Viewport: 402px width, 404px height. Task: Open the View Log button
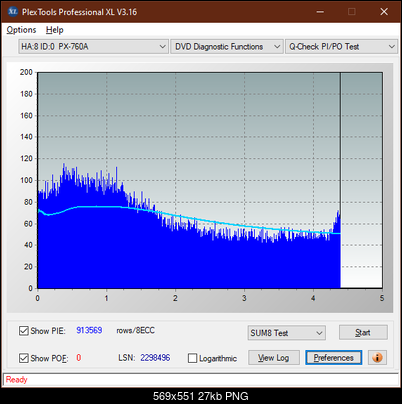(274, 358)
